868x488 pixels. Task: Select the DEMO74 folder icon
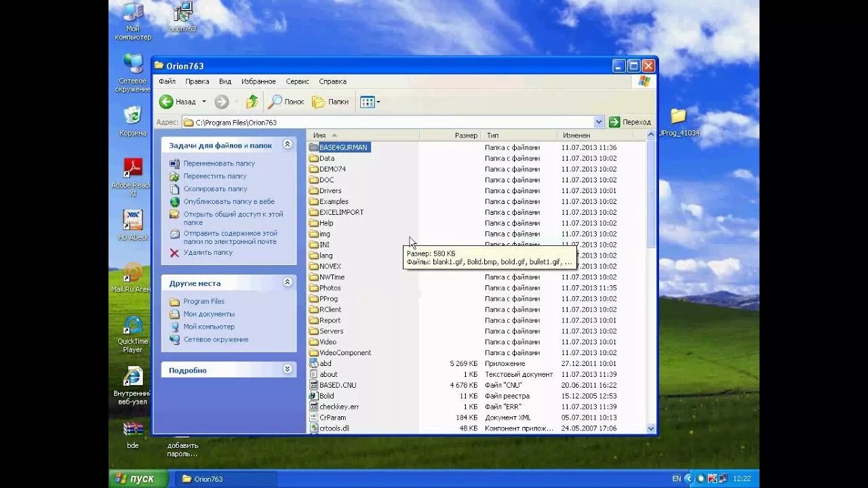(313, 169)
